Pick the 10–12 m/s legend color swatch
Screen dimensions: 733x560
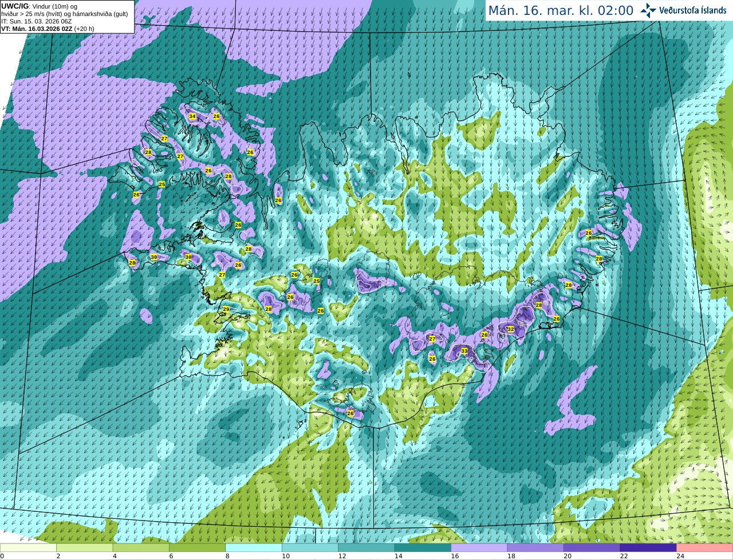coord(310,548)
